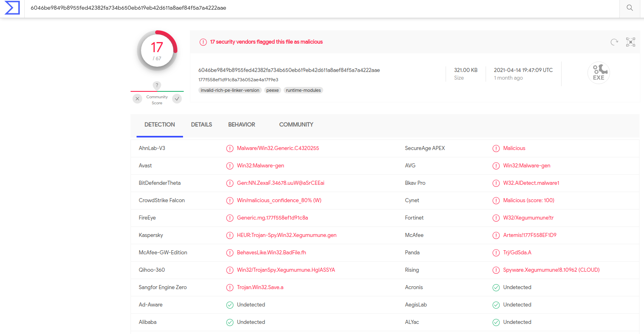Click the alert icon next to Kaspersky detection
The image size is (644, 334).
tap(230, 235)
